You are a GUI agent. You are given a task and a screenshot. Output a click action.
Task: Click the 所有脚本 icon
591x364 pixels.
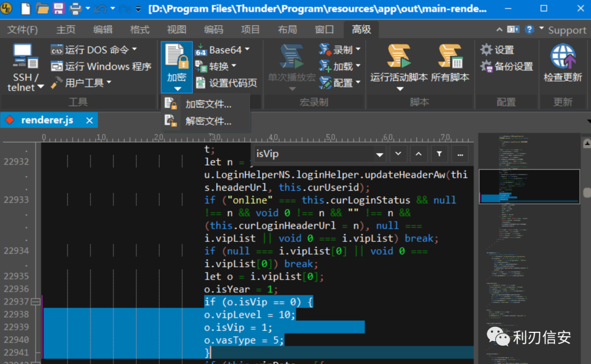click(450, 56)
